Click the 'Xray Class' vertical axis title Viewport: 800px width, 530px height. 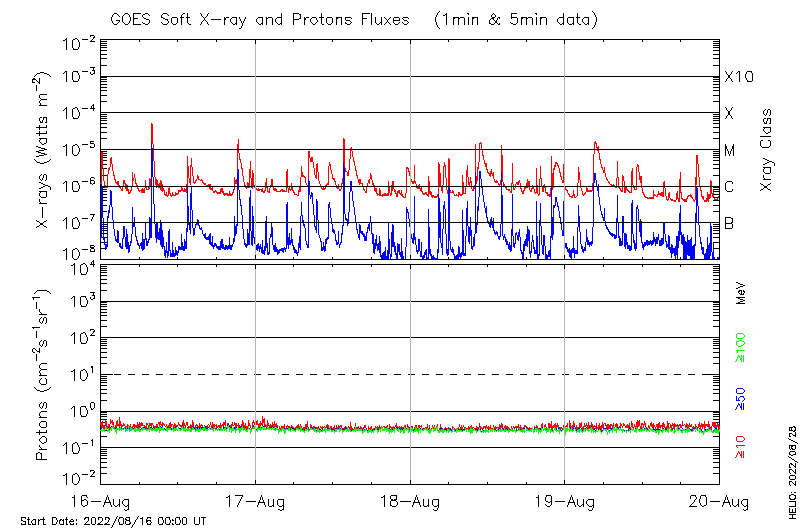[x=767, y=150]
